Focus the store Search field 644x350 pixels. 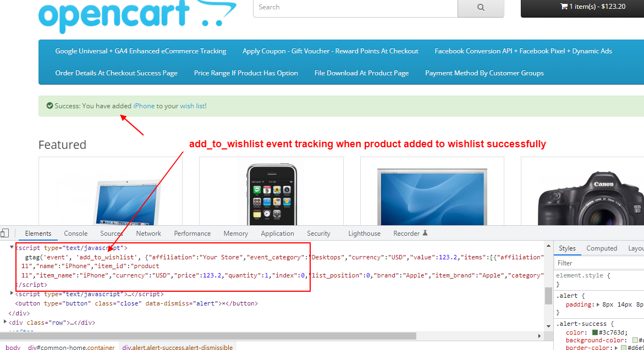[356, 7]
